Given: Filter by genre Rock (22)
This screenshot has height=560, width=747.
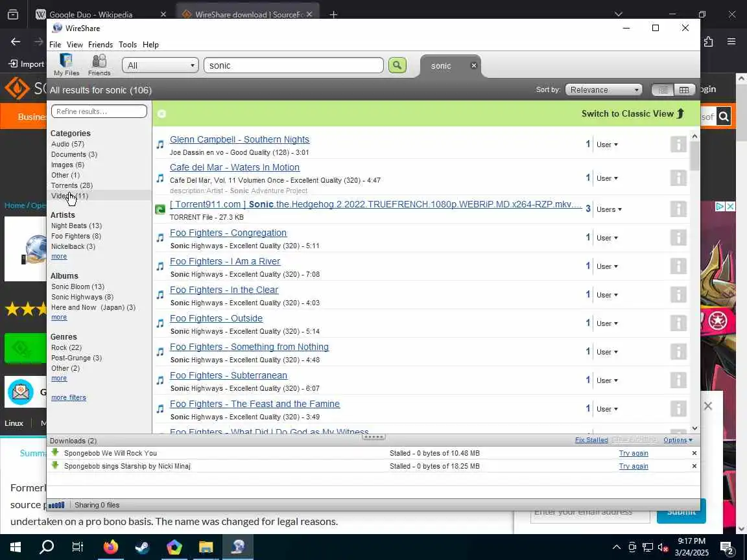Looking at the screenshot, I should (x=66, y=347).
